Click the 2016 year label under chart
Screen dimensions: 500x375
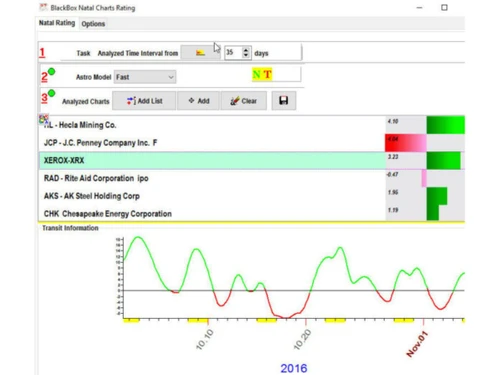pyautogui.click(x=294, y=368)
